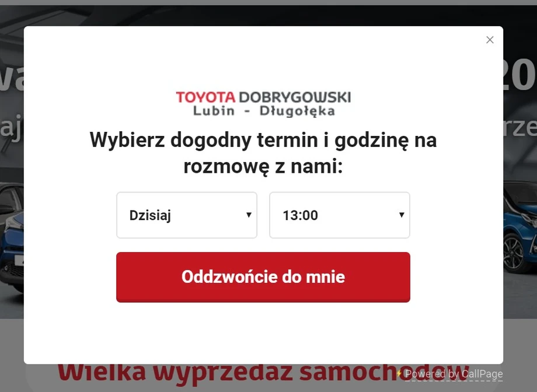The image size is (537, 392).
Task: Click the Wielka wyprzedaż samochodów headline
Action: click(x=263, y=373)
